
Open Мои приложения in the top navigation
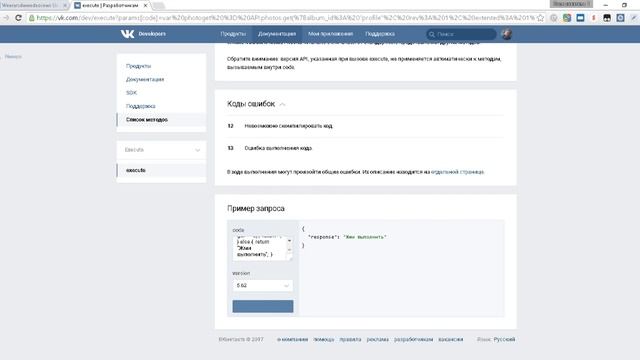(x=331, y=34)
